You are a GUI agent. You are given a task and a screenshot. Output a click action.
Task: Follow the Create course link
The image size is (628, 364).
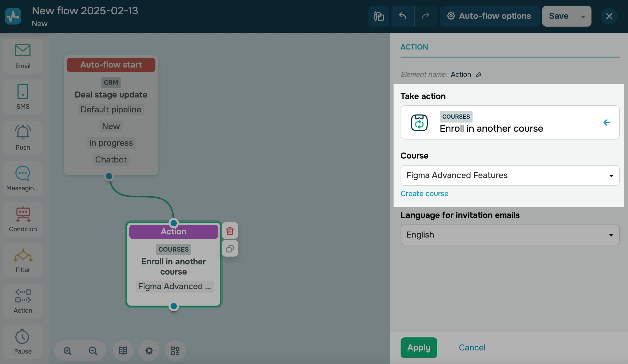pyautogui.click(x=424, y=193)
